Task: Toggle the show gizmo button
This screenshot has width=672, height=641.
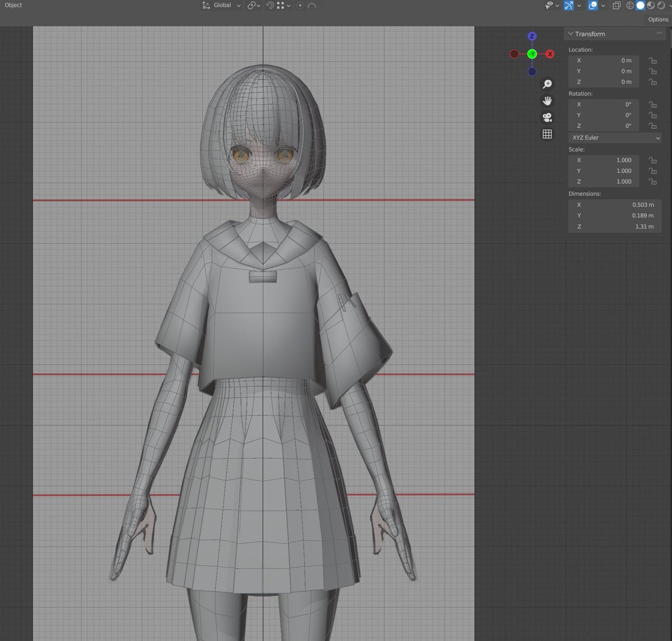Action: click(x=568, y=6)
